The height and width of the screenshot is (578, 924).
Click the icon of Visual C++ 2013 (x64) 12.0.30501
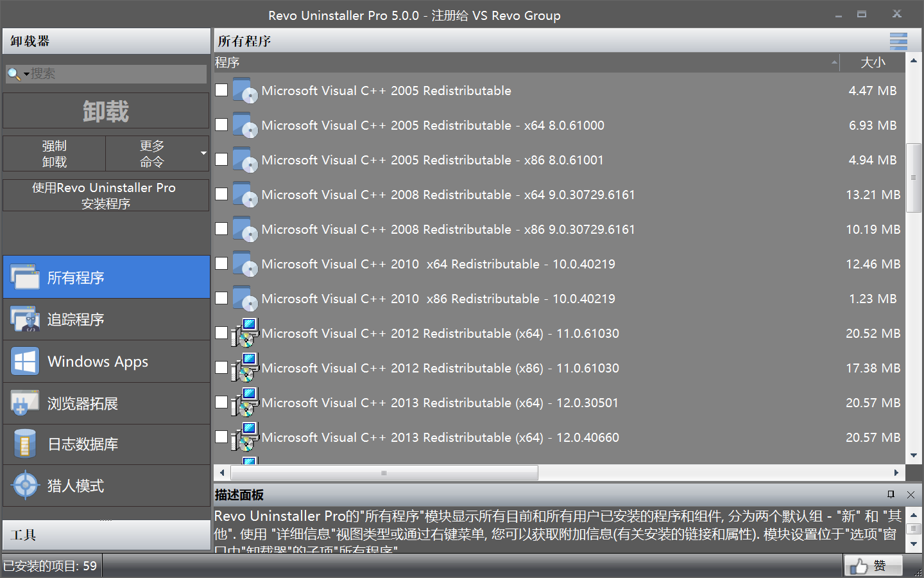tap(245, 402)
